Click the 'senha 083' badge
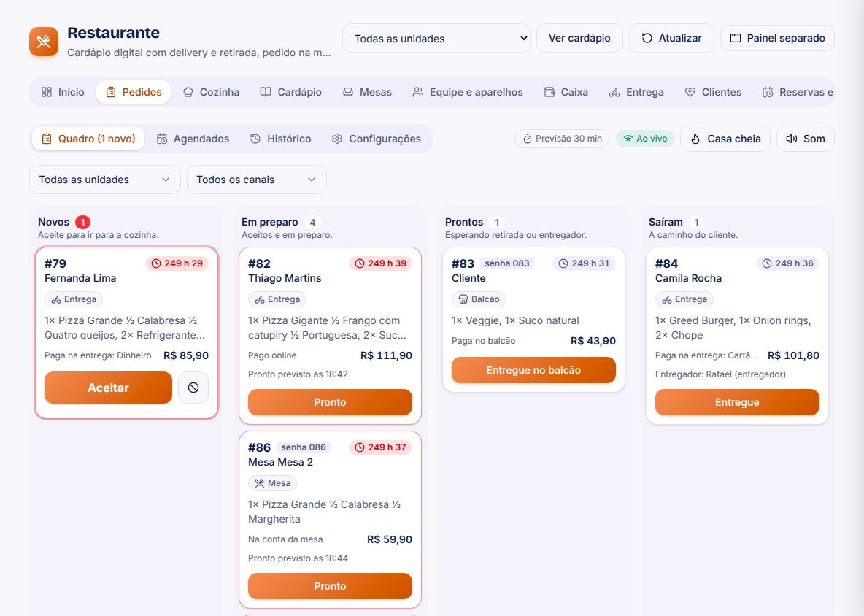Viewport: 864px width, 616px height. [507, 263]
